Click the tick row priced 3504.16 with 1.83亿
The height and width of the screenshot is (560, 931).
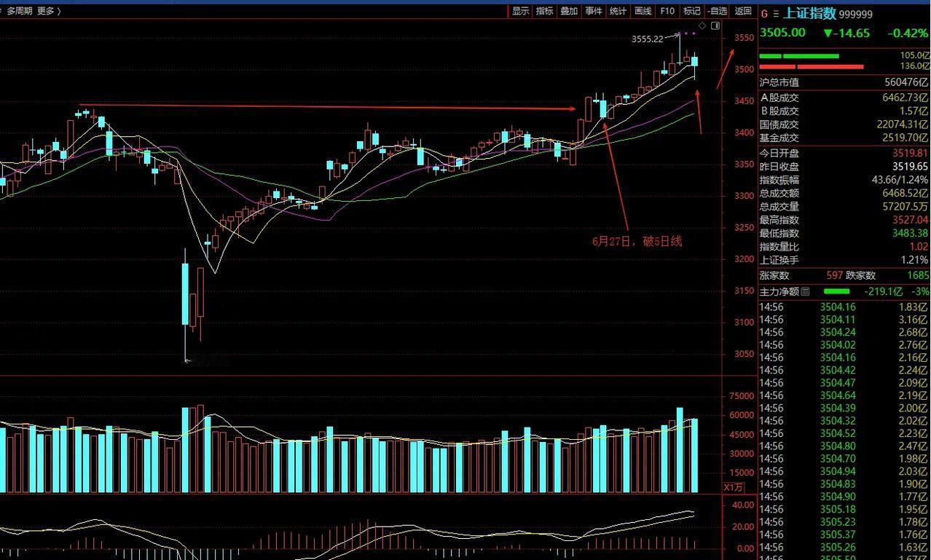pyautogui.click(x=844, y=307)
